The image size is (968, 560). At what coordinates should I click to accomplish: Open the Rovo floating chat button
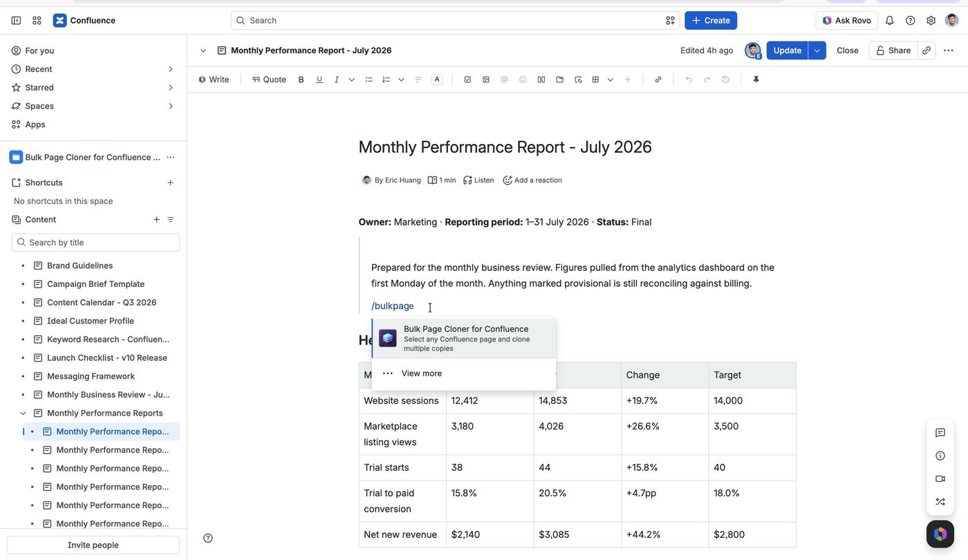click(940, 534)
